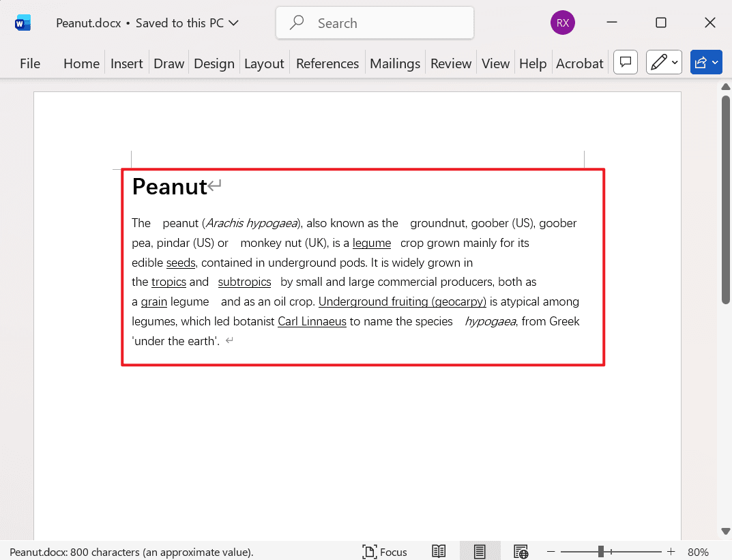Open zoom dialog via 80% label
Image resolution: width=732 pixels, height=560 pixels.
[x=698, y=552]
